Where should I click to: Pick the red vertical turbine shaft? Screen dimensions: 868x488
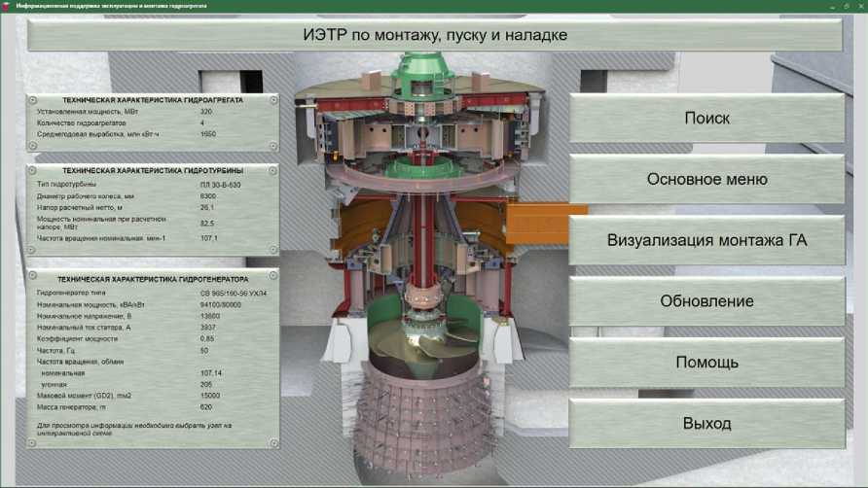(x=420, y=243)
